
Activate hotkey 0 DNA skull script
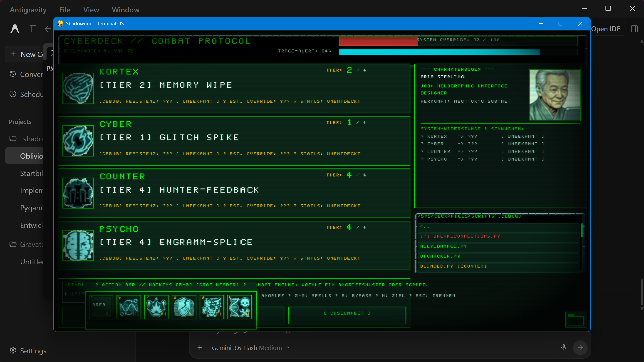click(239, 307)
